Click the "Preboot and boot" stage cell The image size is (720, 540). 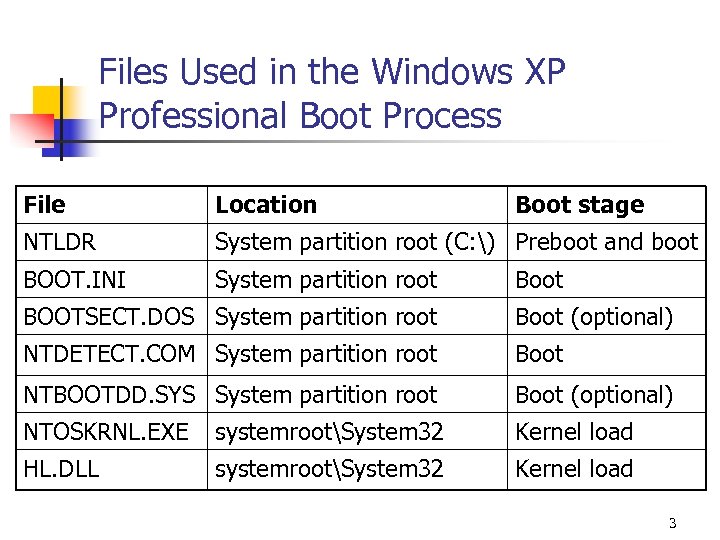click(x=606, y=242)
